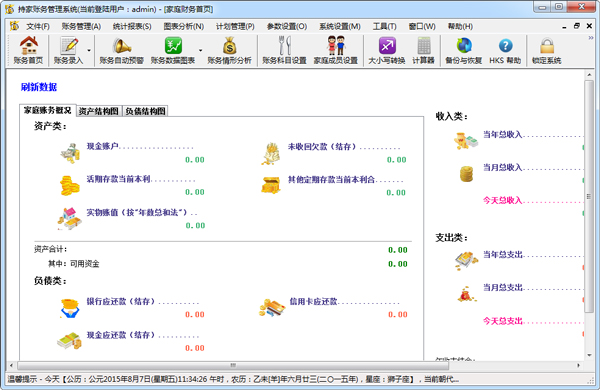Switch to the 家庭账务概况 tab
This screenshot has width=600, height=390.
coord(47,110)
